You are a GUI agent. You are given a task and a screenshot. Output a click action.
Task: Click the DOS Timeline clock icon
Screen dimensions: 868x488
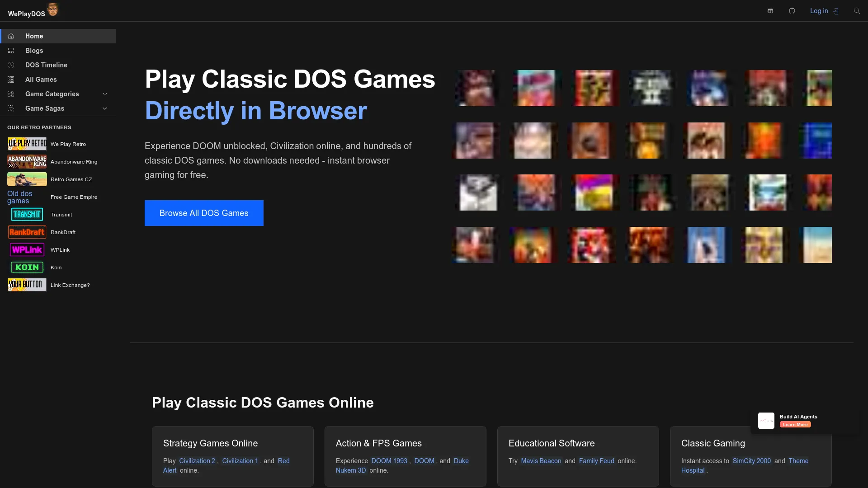[x=11, y=65]
